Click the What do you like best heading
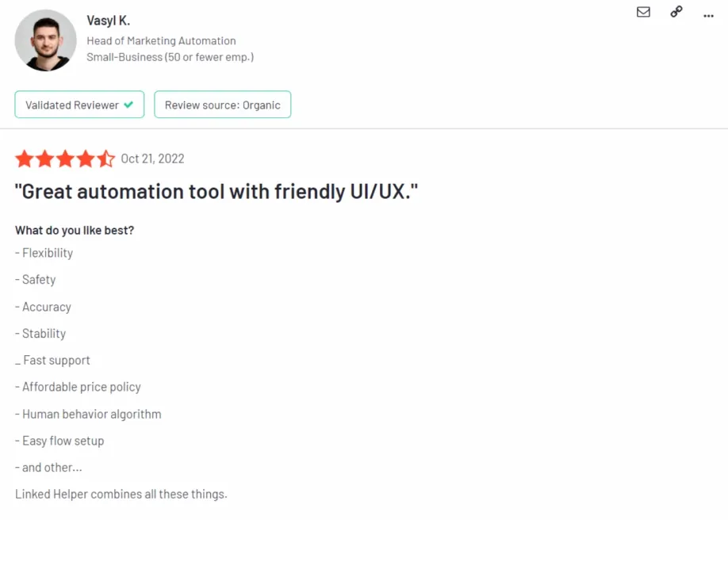Viewport: 728px width, 562px height. (x=74, y=230)
